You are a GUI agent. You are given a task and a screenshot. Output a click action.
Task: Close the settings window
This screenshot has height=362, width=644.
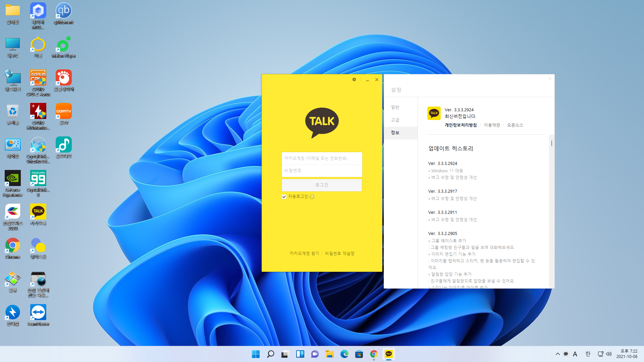550,79
